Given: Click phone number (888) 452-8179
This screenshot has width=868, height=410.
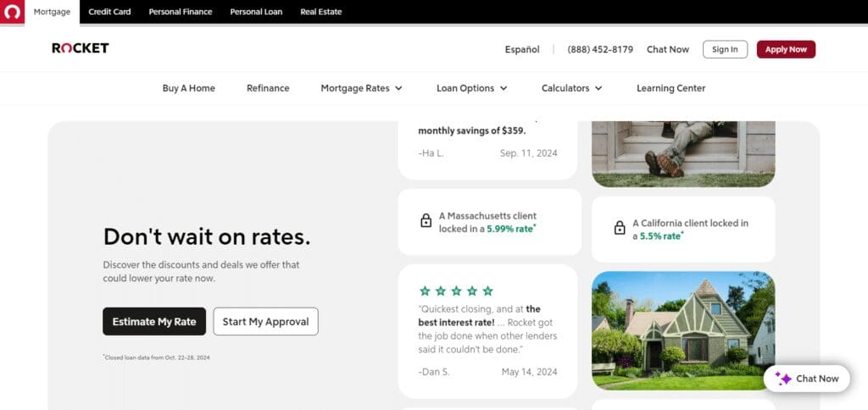Looking at the screenshot, I should (600, 49).
